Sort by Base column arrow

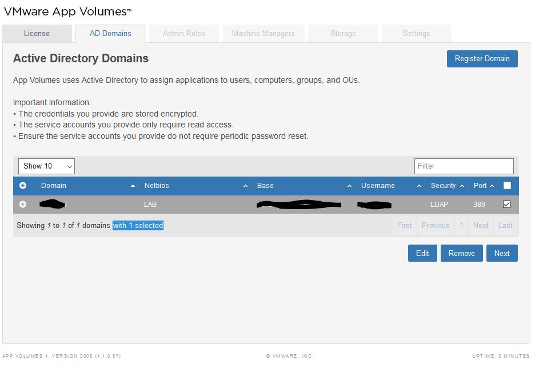349,186
